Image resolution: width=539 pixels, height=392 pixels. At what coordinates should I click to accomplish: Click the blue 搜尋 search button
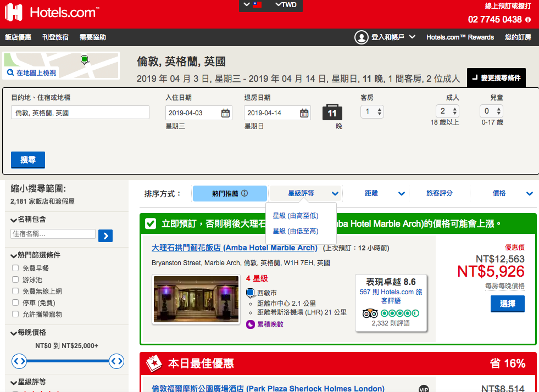coord(28,160)
